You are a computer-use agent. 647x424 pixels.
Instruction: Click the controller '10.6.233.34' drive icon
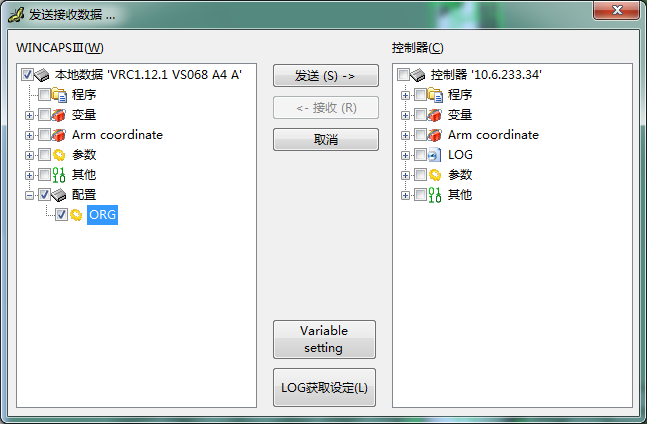[x=418, y=75]
